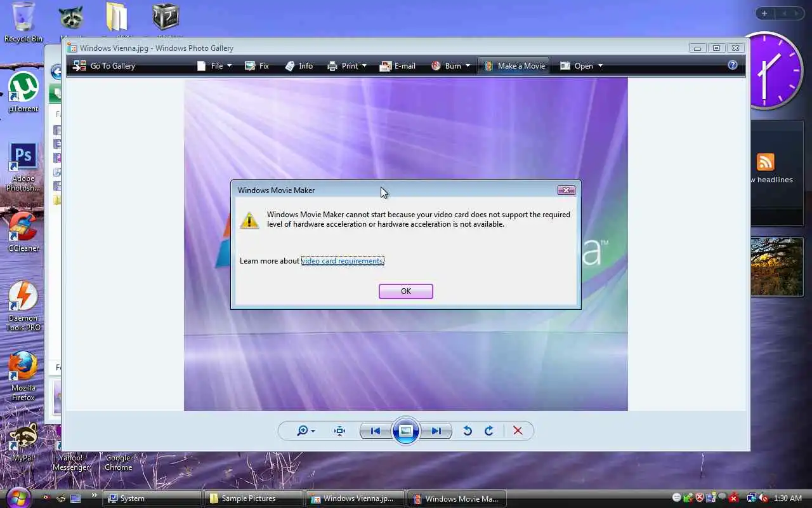Delete the photo with the red X
Screen dimensions: 812x508
(x=518, y=431)
